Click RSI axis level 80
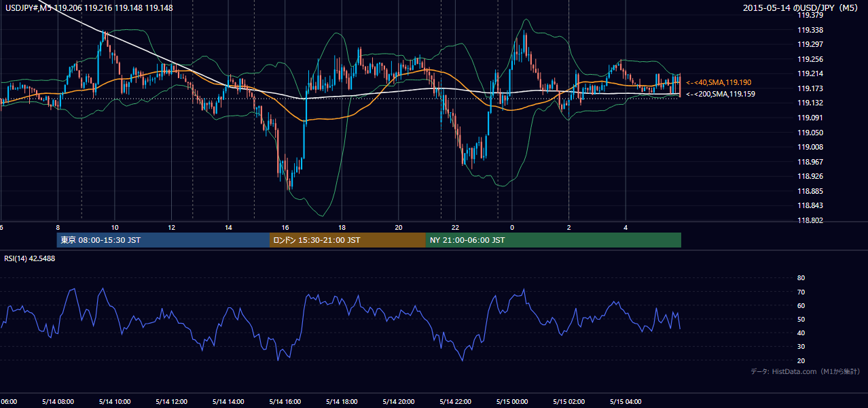This screenshot has width=868, height=408. tap(801, 278)
